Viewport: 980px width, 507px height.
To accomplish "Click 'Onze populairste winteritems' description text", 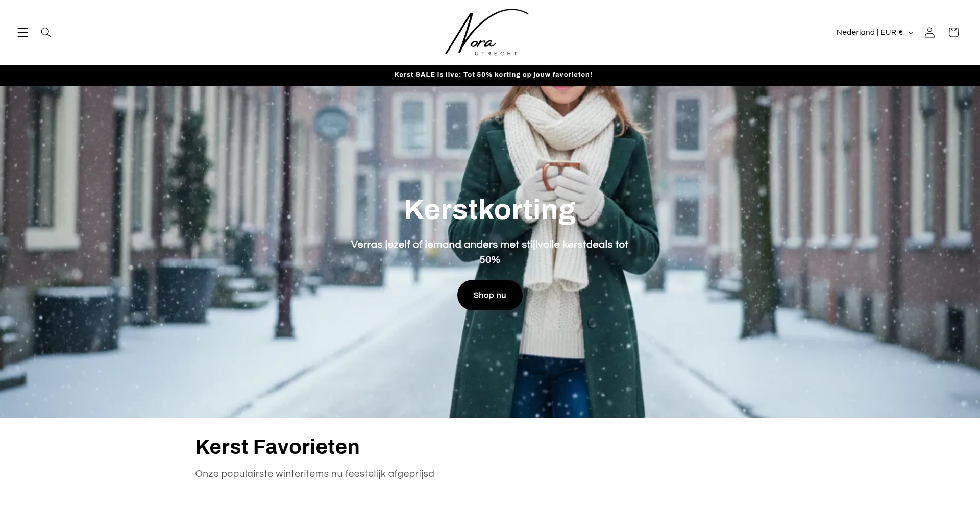I will click(x=314, y=474).
